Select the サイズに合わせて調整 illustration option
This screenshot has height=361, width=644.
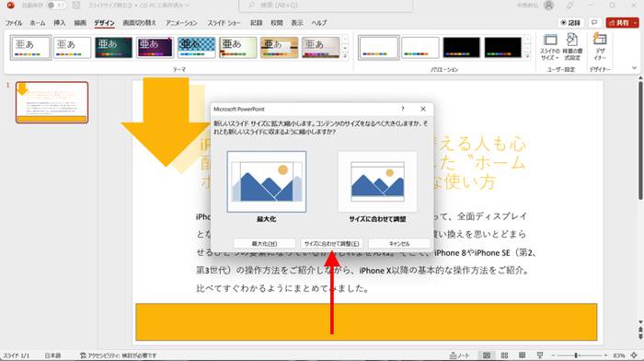pos(377,181)
